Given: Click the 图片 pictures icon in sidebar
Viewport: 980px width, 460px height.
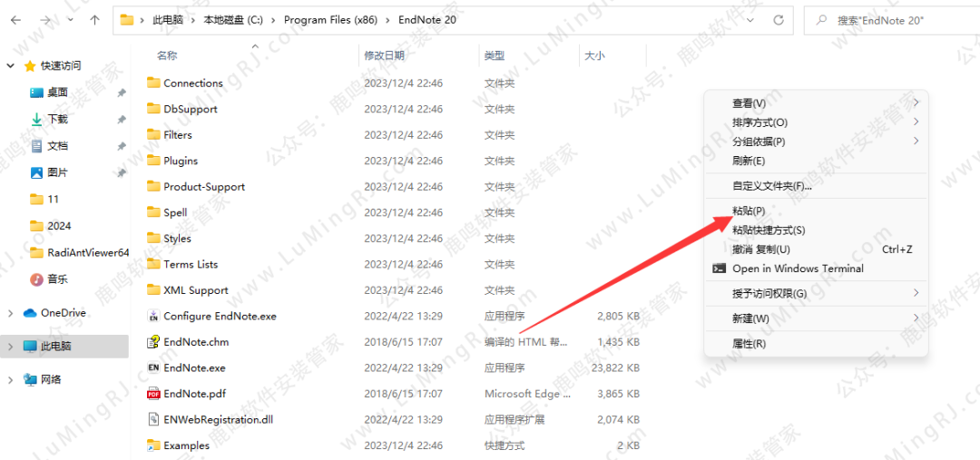Looking at the screenshot, I should coord(37,171).
